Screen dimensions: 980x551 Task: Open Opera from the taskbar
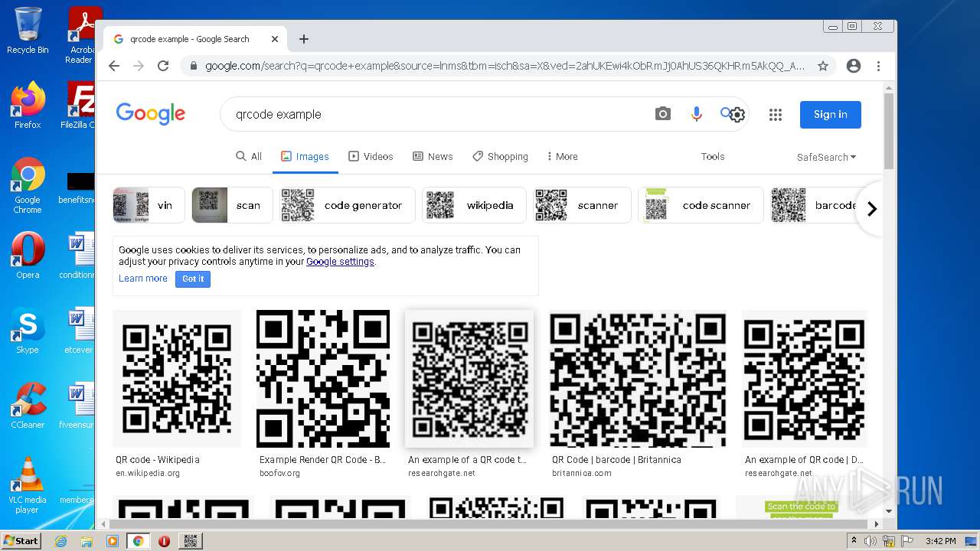coord(164,541)
